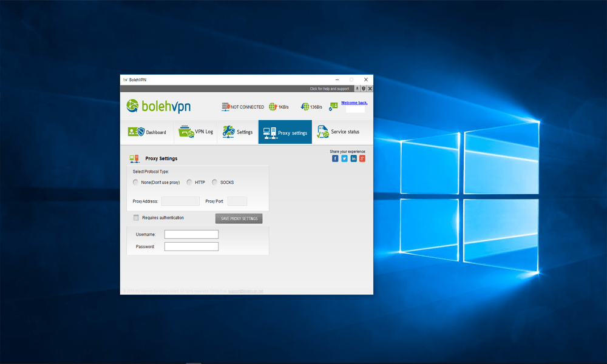Click the server connection status icon
Screen dimensions: 607x364
[x=226, y=107]
